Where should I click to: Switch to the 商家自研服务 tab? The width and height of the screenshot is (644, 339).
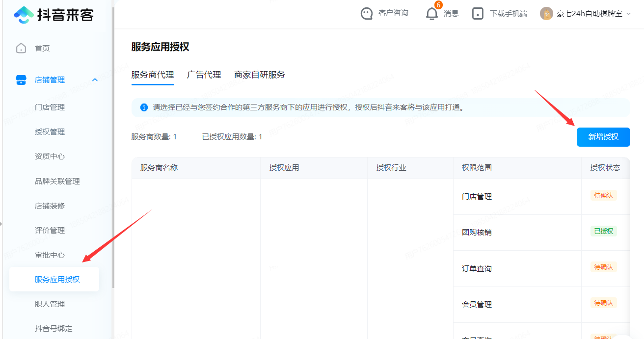pos(260,75)
